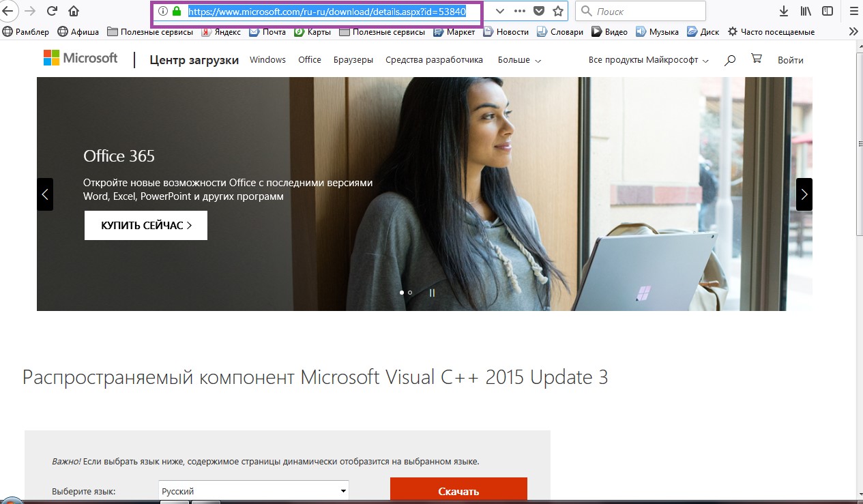This screenshot has height=504, width=863.
Task: Open the Полезные сервисы folder next to Маркет
Action: click(x=382, y=31)
